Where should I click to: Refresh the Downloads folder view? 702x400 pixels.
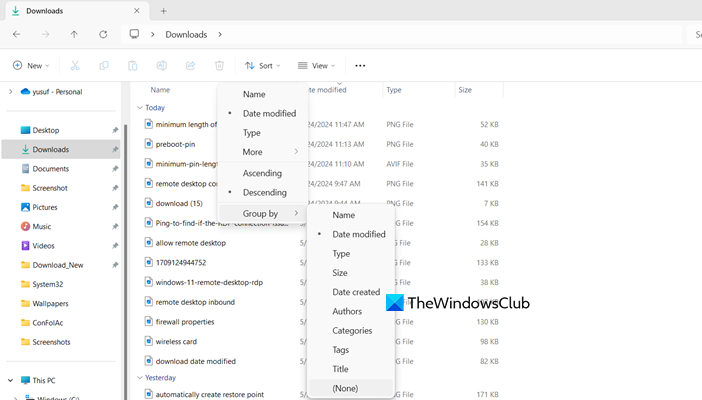(x=103, y=34)
